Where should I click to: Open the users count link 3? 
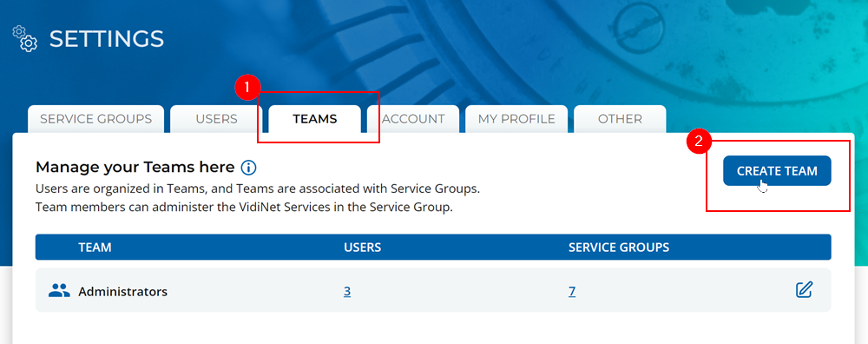[x=347, y=291]
